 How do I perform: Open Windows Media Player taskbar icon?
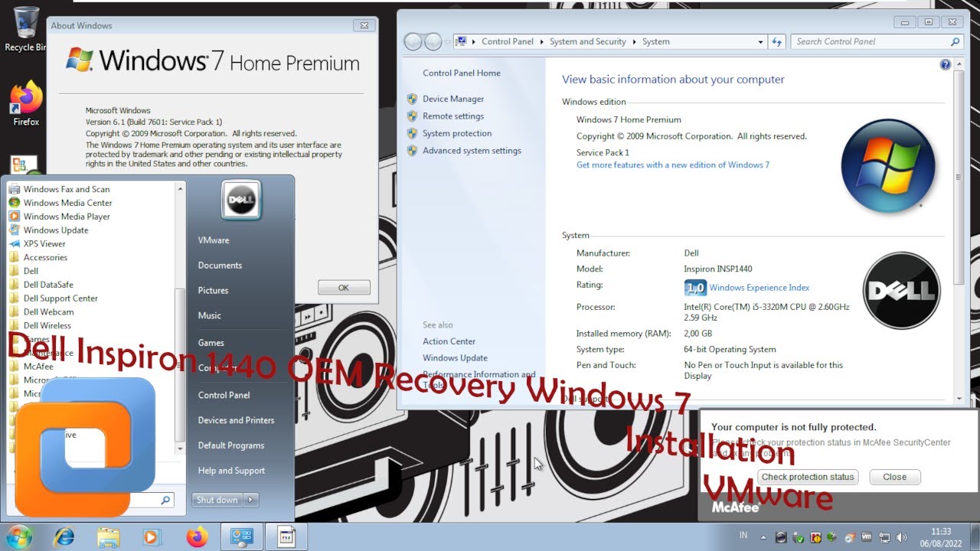[x=152, y=537]
